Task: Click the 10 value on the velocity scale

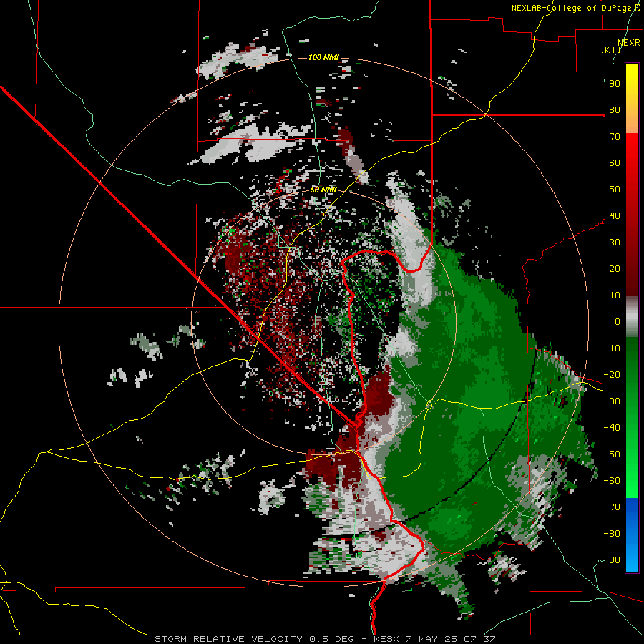Action: (x=615, y=296)
